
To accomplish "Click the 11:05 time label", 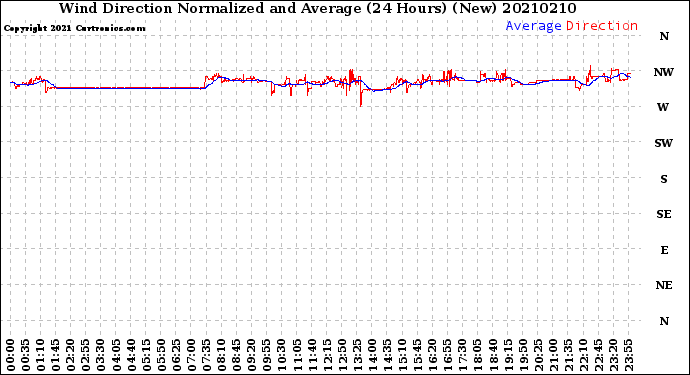I will click(x=297, y=355).
